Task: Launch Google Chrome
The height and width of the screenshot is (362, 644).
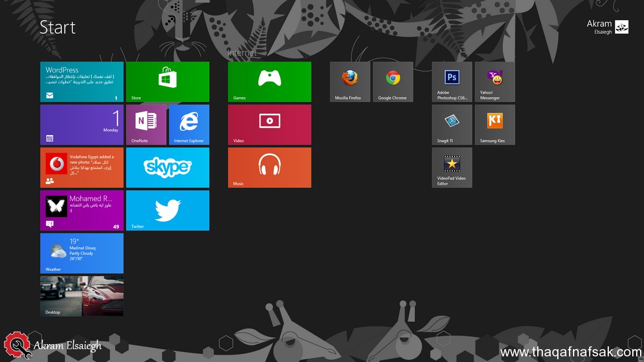Action: (x=393, y=82)
